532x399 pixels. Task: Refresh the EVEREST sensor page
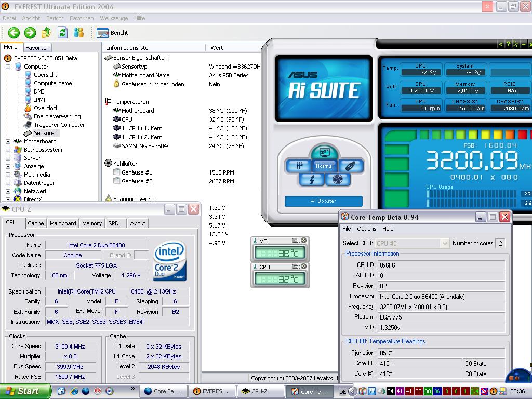[62, 33]
